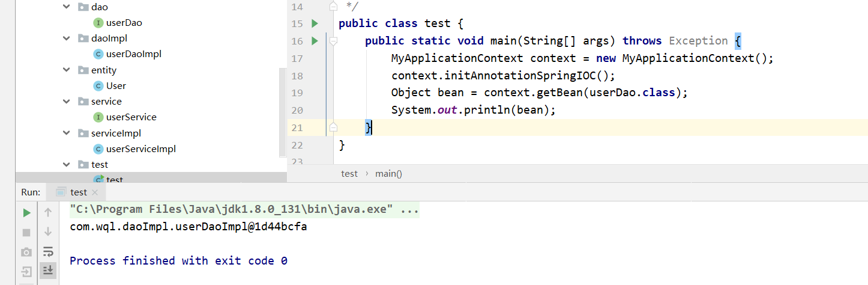Click line number 22 in gutter
Screen dimensions: 868x285
pos(297,145)
